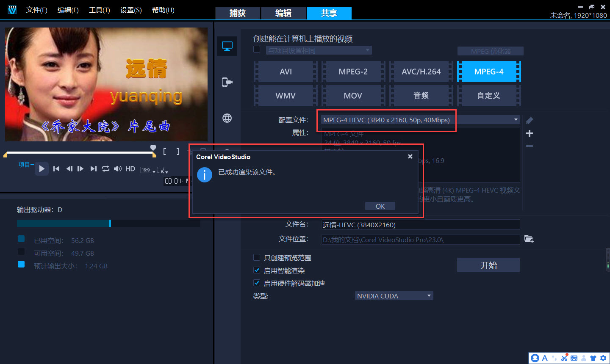Click the preview scrubber handle
The image size is (610, 364).
coord(153,148)
